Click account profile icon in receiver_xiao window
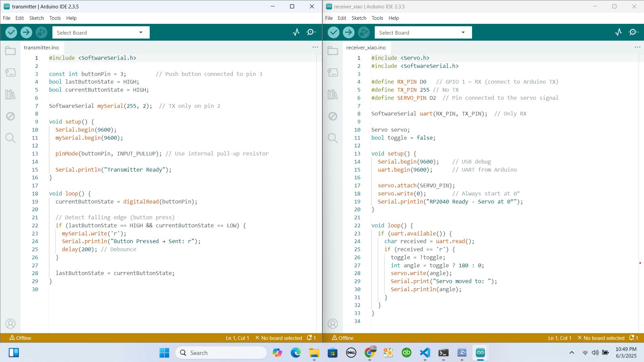The height and width of the screenshot is (362, 644). [x=333, y=324]
